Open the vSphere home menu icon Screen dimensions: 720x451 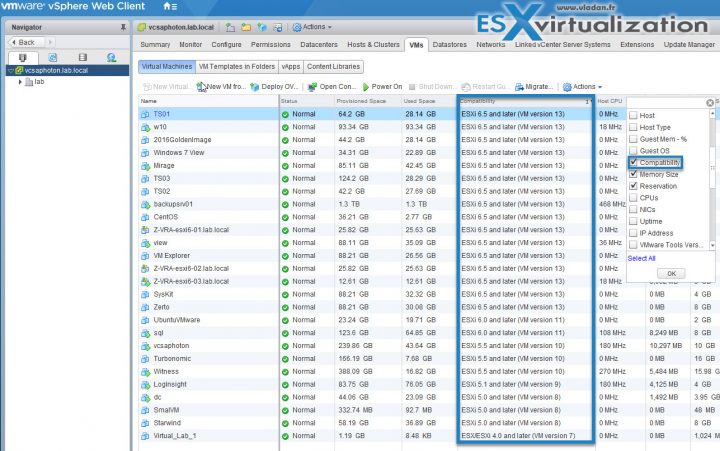click(170, 6)
